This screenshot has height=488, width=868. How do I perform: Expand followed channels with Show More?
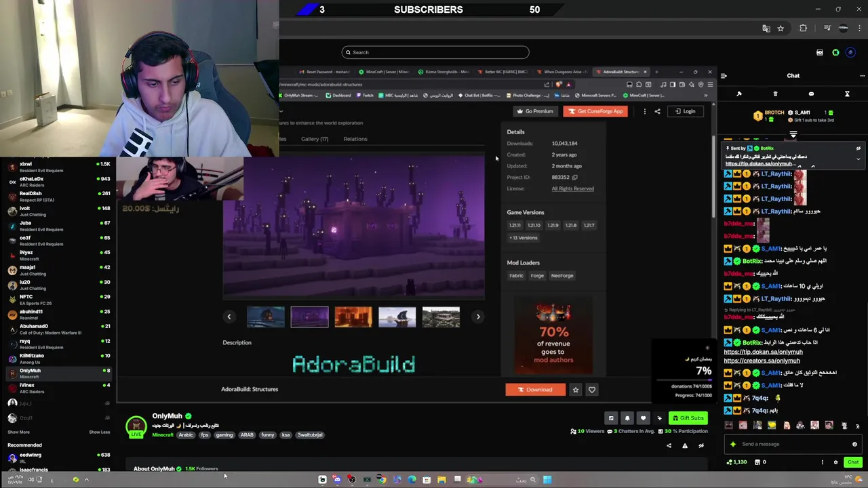pos(18,432)
